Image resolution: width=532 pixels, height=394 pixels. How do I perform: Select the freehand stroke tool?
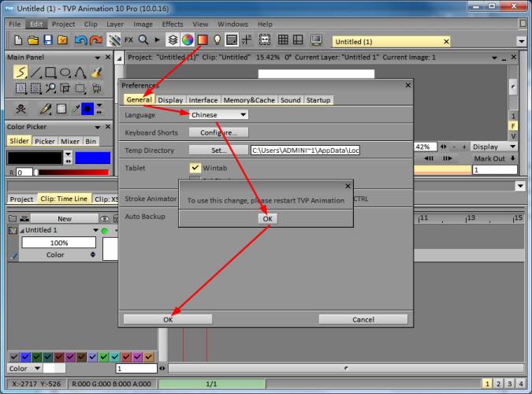click(20, 72)
